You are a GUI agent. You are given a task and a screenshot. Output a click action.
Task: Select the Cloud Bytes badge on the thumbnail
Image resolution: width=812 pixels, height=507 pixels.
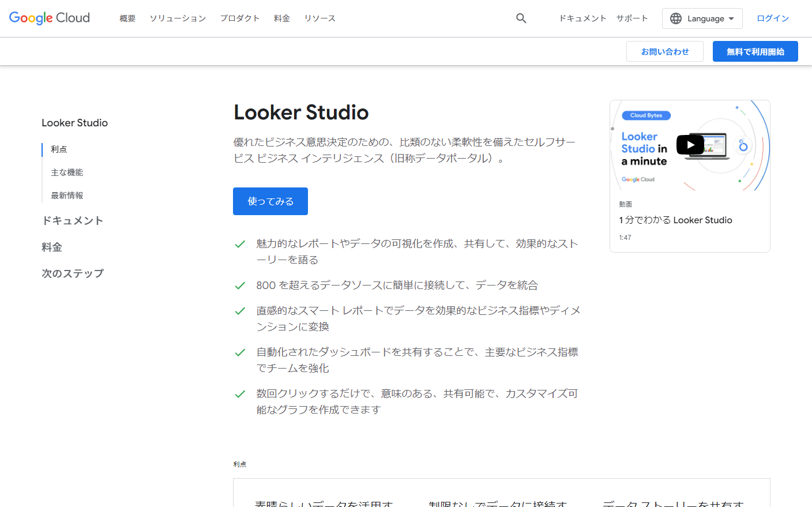pyautogui.click(x=645, y=115)
